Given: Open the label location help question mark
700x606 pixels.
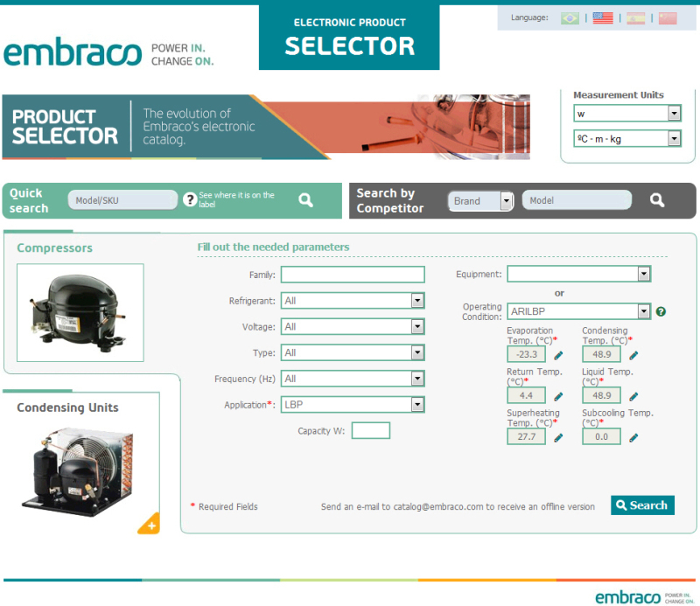Looking at the screenshot, I should click(x=190, y=199).
